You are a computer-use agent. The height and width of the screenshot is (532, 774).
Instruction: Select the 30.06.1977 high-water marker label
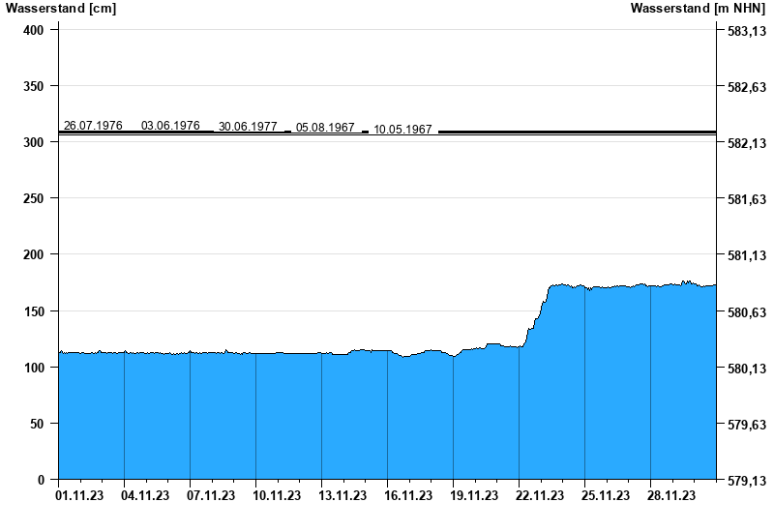tap(248, 127)
